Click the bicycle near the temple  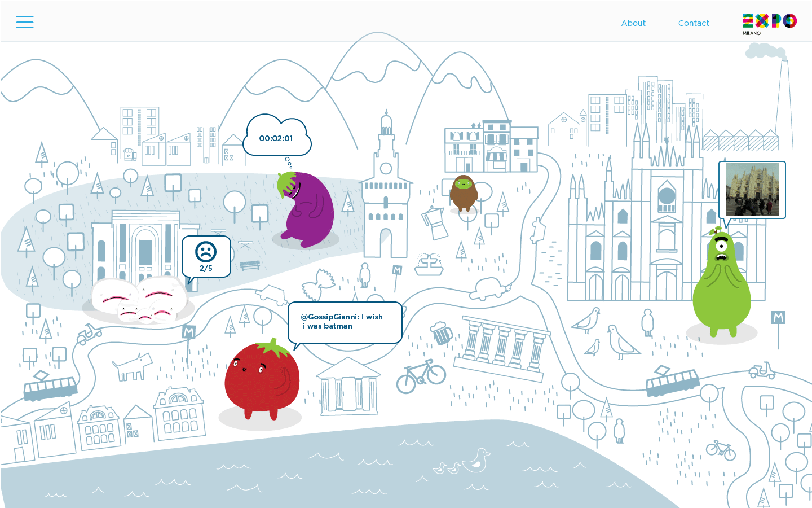coord(421,376)
